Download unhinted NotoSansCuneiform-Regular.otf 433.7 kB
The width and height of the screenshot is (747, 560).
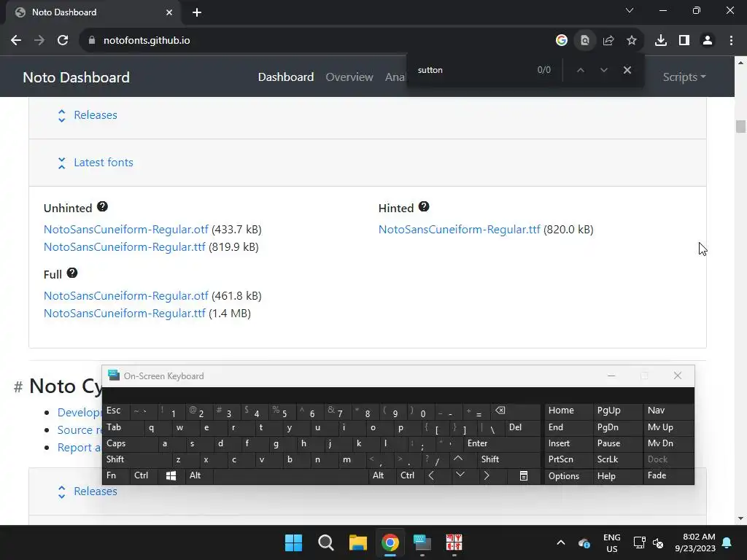125,230
